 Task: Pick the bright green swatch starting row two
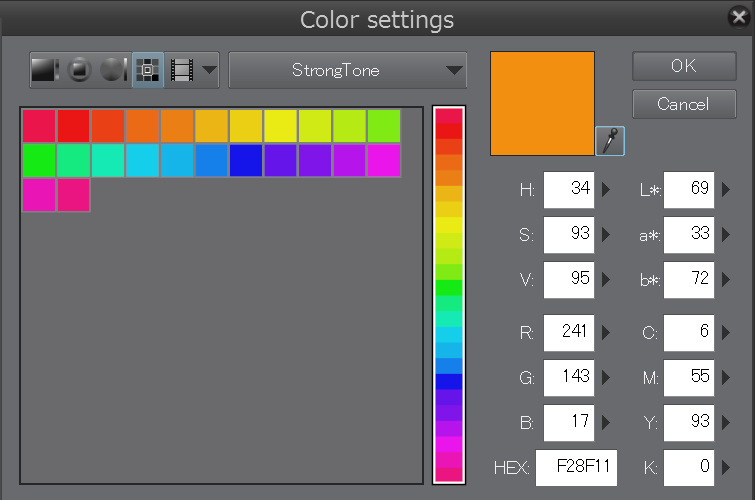point(39,160)
